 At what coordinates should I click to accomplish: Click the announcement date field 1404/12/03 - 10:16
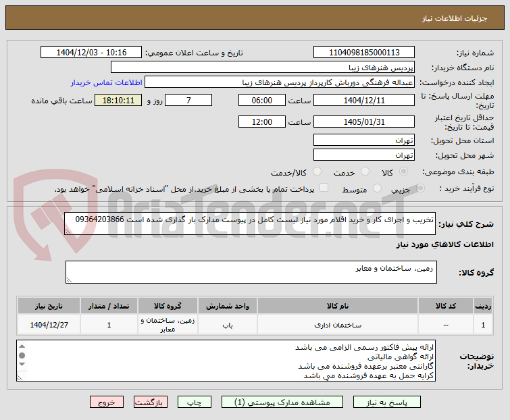(91, 53)
